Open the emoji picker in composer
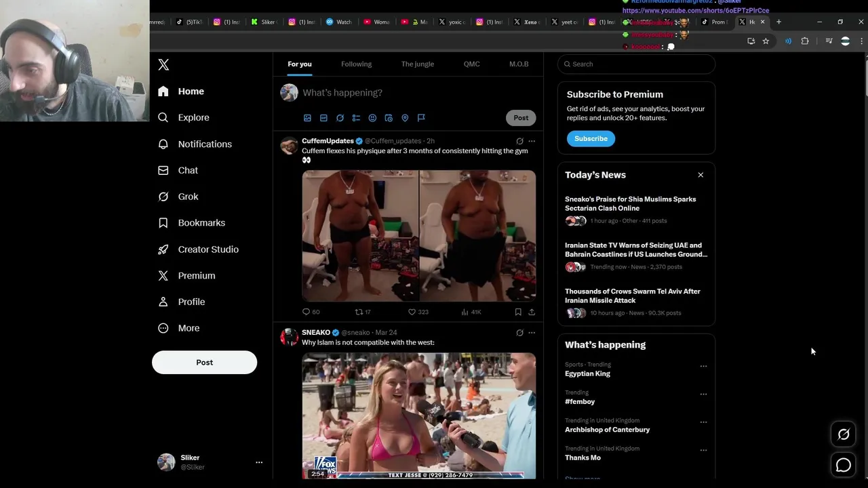The height and width of the screenshot is (488, 868). [x=372, y=118]
